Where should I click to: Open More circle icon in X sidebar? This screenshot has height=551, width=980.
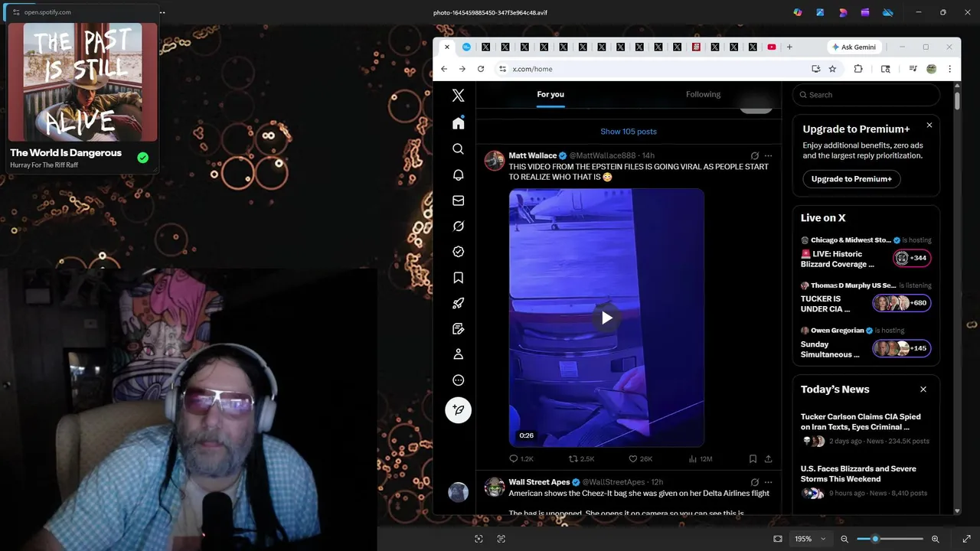coord(458,380)
